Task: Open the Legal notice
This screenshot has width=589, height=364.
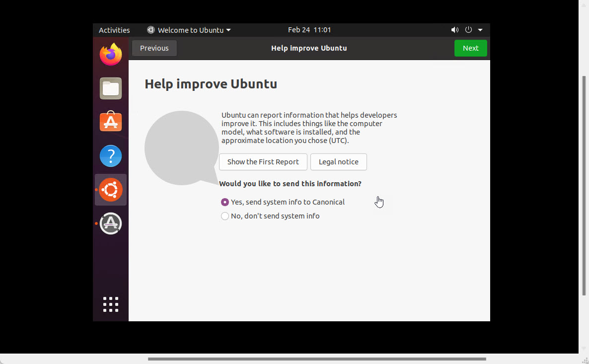Action: [338, 162]
